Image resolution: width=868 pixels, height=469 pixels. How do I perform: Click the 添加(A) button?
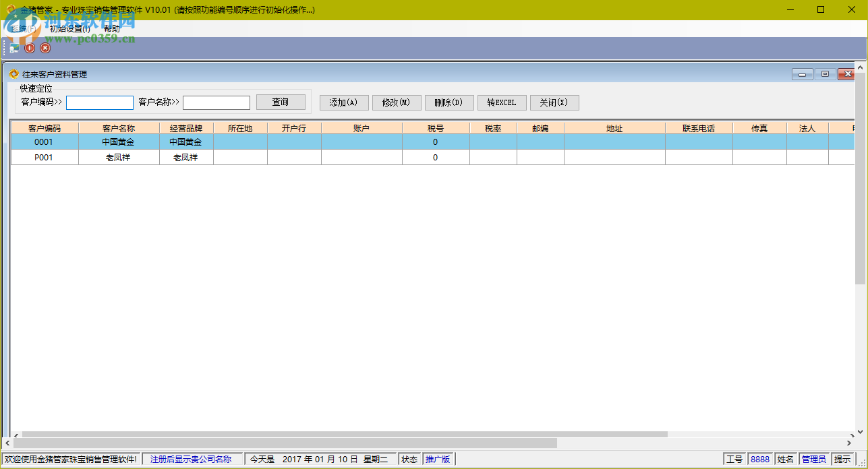(344, 102)
